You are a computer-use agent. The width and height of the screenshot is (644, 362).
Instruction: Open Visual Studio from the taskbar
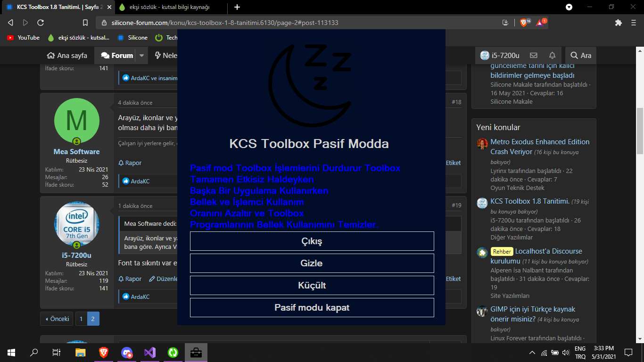(150, 352)
